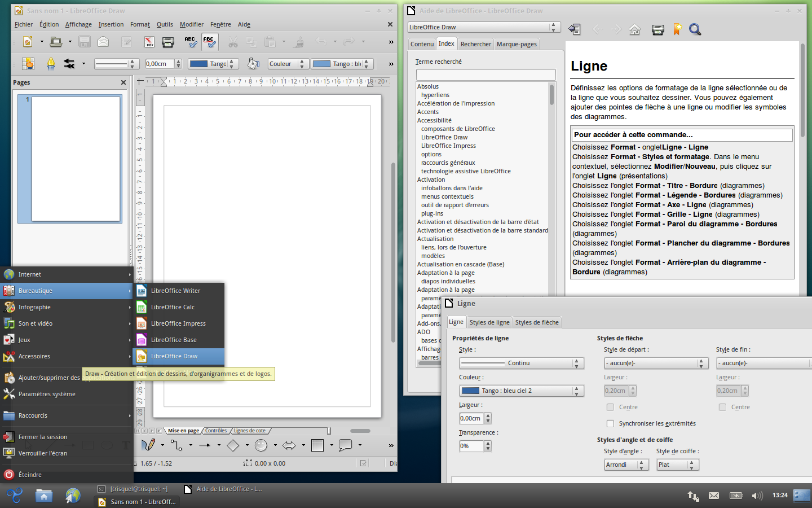Open the Infographie menu category
812x508 pixels.
click(x=67, y=307)
